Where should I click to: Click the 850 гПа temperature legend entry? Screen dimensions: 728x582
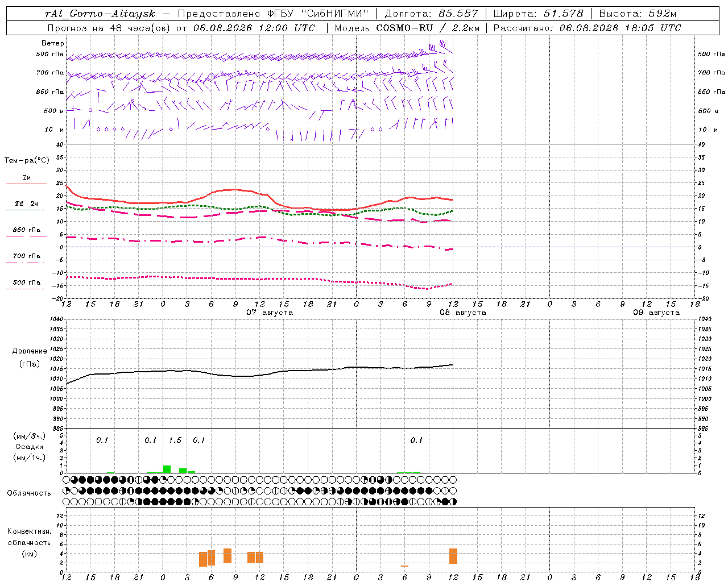[x=26, y=232]
